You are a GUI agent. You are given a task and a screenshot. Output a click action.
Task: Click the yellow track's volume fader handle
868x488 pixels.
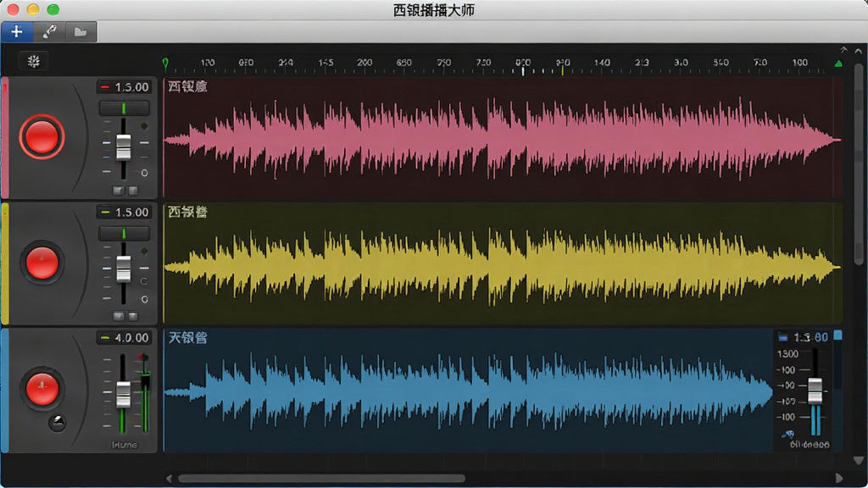point(124,269)
